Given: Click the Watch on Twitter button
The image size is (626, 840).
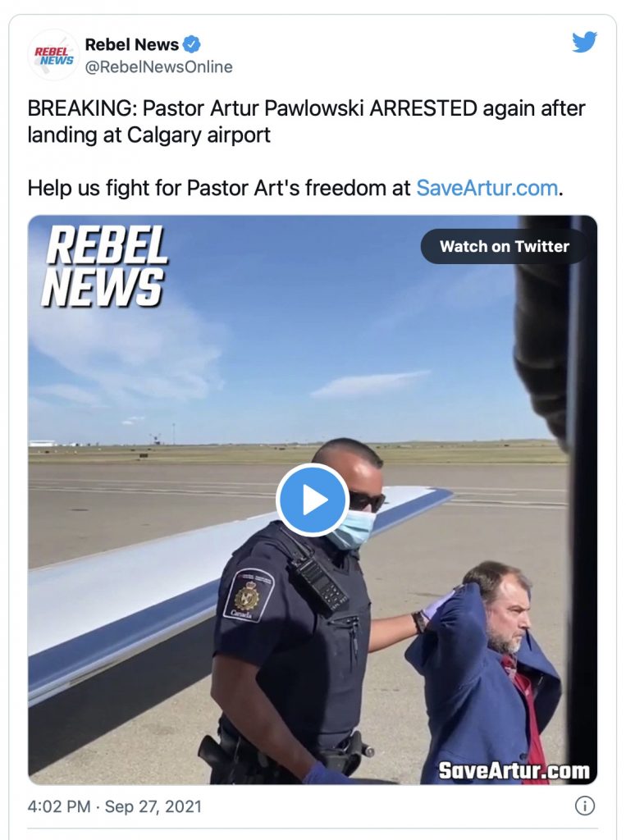Looking at the screenshot, I should click(x=504, y=246).
